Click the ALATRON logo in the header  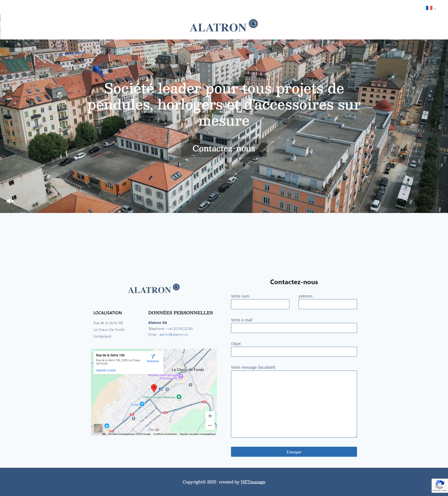point(224,26)
